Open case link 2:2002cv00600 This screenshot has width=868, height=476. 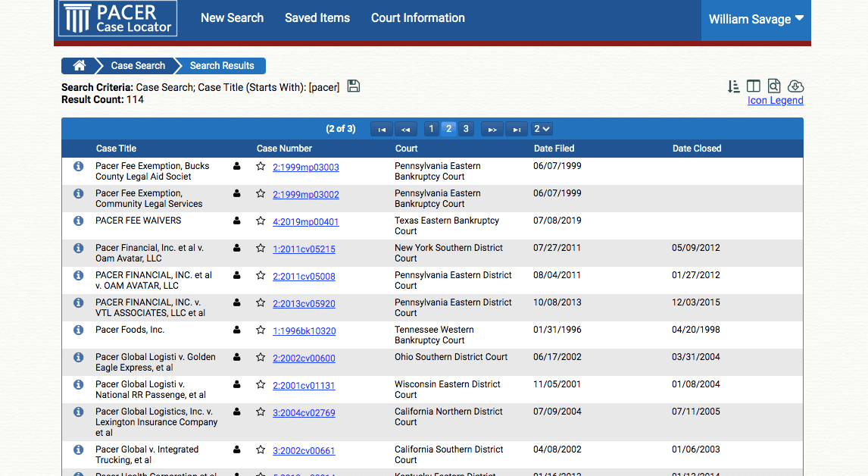coord(304,358)
